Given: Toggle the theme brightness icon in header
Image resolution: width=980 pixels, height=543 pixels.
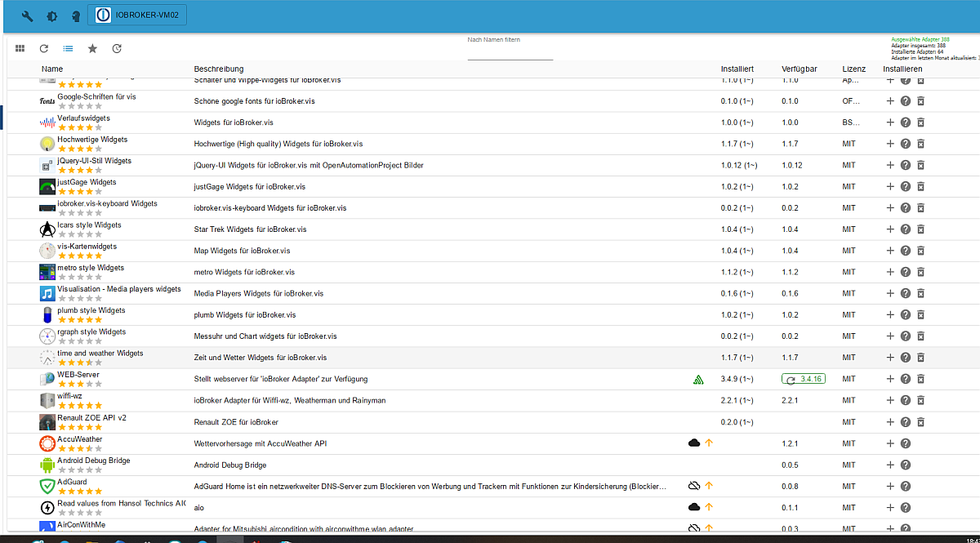Looking at the screenshot, I should click(52, 16).
